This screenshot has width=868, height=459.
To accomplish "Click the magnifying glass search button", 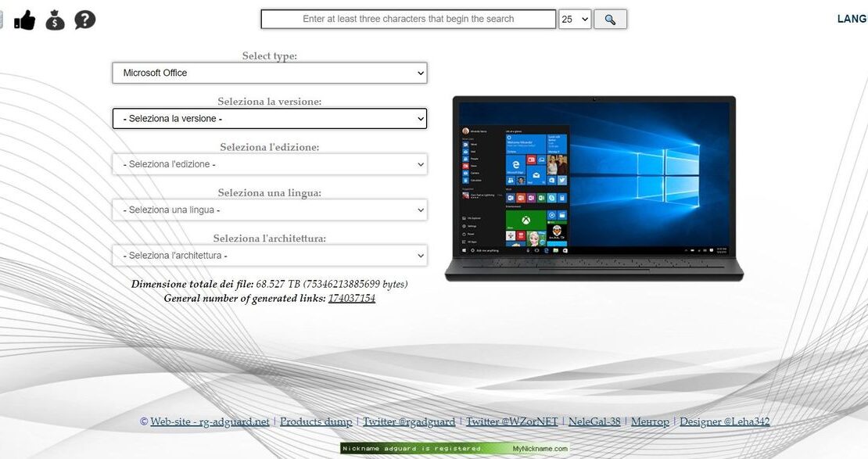I will 610,20.
